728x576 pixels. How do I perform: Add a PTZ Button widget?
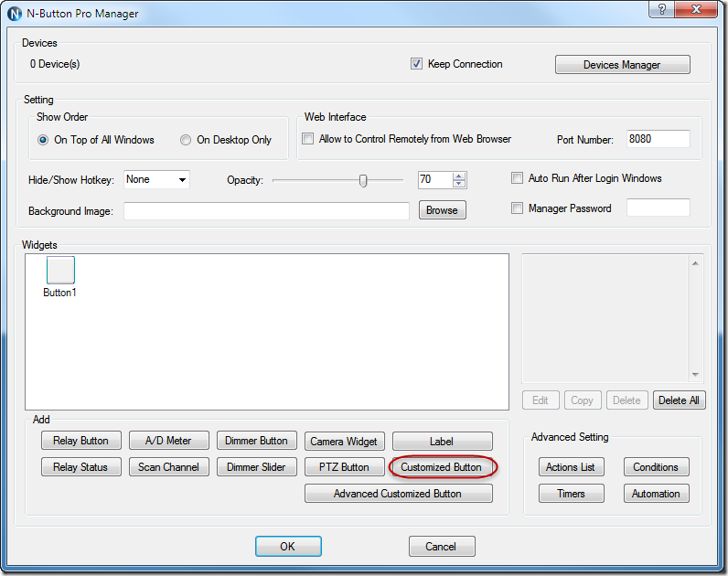tap(344, 467)
